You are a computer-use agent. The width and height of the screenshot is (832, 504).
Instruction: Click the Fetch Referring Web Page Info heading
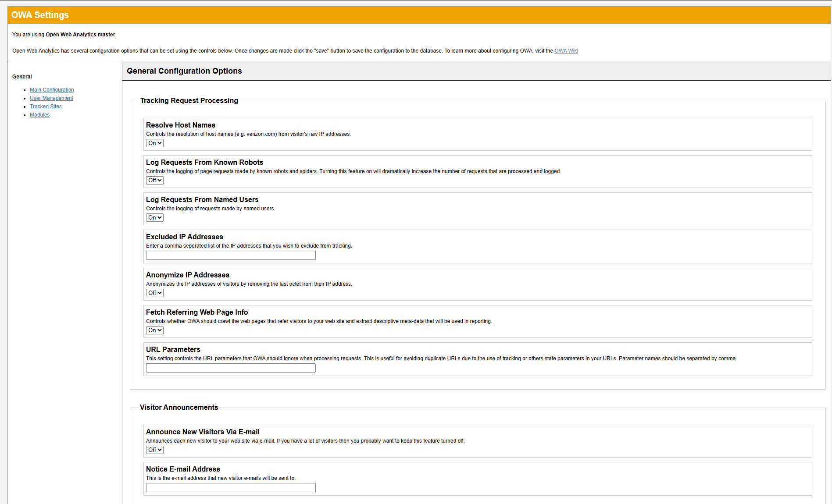tap(197, 312)
